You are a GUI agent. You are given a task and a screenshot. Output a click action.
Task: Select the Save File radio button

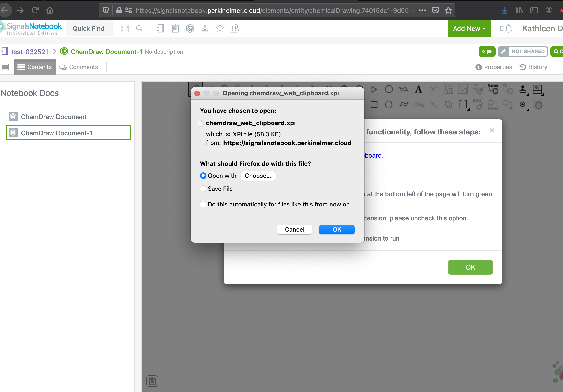coord(203,188)
